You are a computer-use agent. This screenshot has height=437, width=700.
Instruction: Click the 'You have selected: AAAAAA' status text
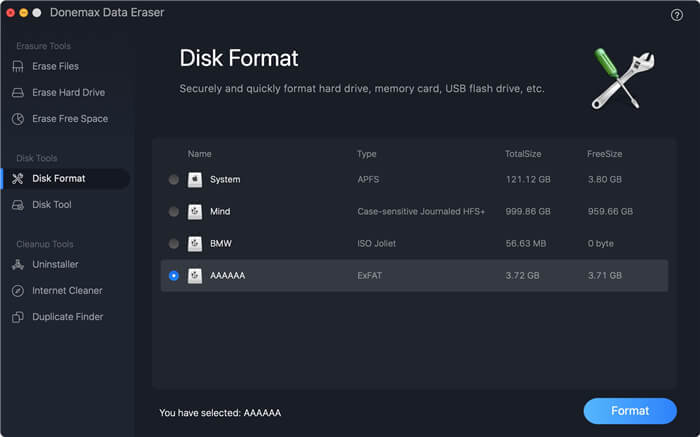[x=220, y=413]
